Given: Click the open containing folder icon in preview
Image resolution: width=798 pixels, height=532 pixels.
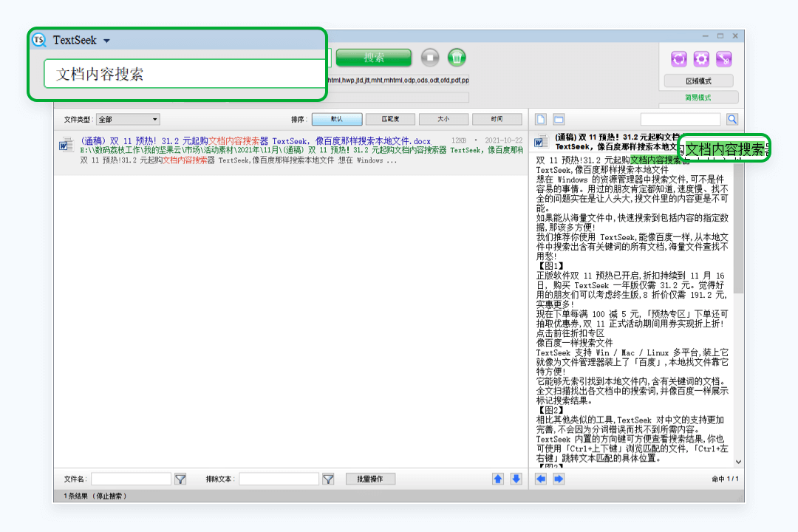Looking at the screenshot, I should pyautogui.click(x=559, y=119).
